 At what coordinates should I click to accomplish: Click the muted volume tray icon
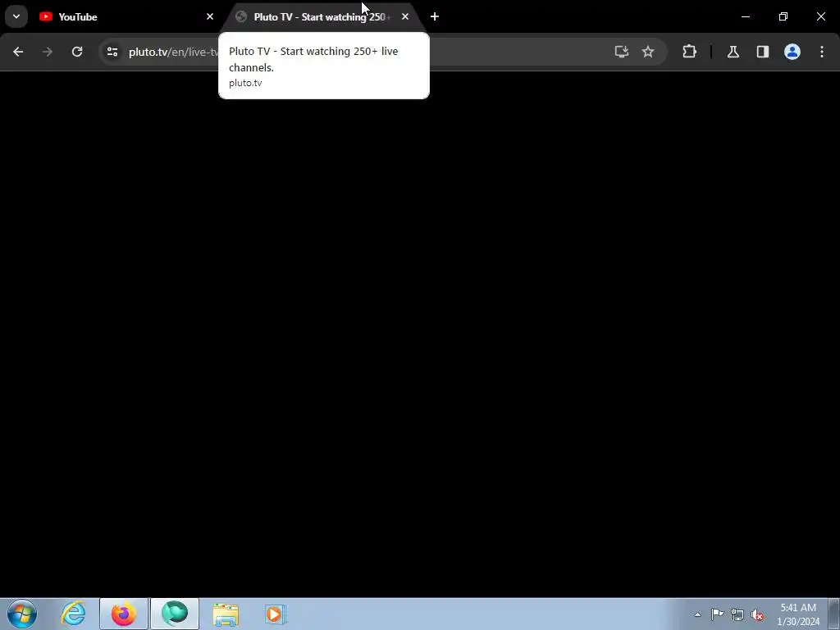757,615
